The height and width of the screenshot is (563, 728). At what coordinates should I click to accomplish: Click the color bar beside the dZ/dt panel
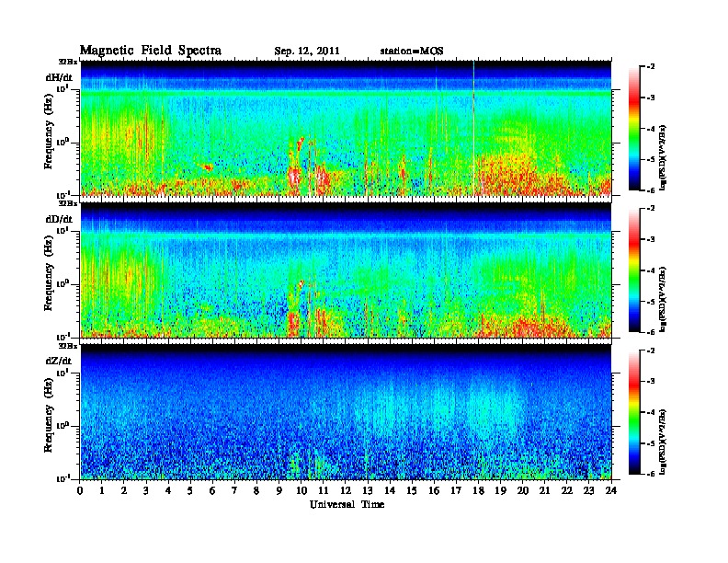(x=634, y=412)
